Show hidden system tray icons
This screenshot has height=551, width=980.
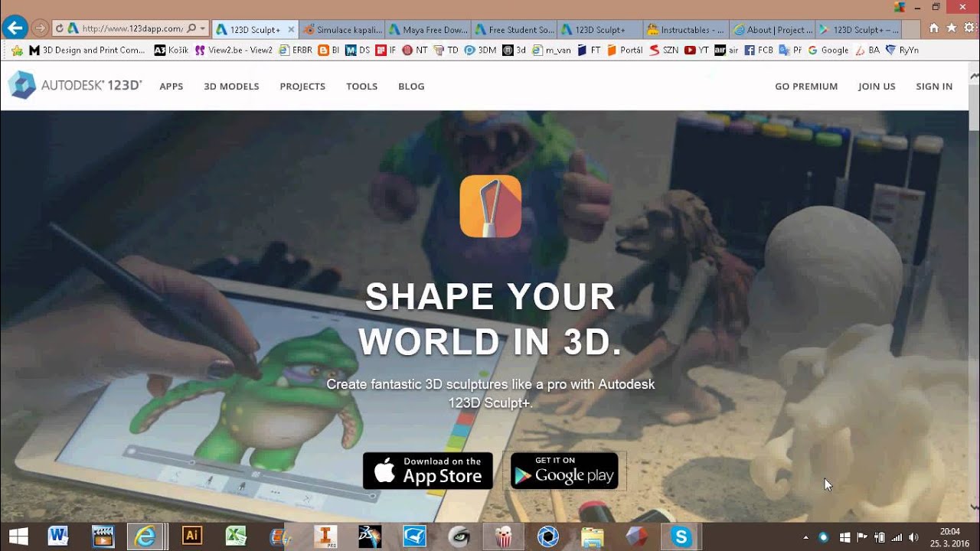coord(805,537)
